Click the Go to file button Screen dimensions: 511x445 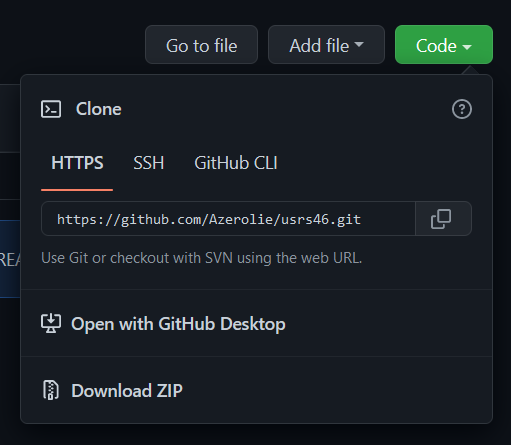201,44
